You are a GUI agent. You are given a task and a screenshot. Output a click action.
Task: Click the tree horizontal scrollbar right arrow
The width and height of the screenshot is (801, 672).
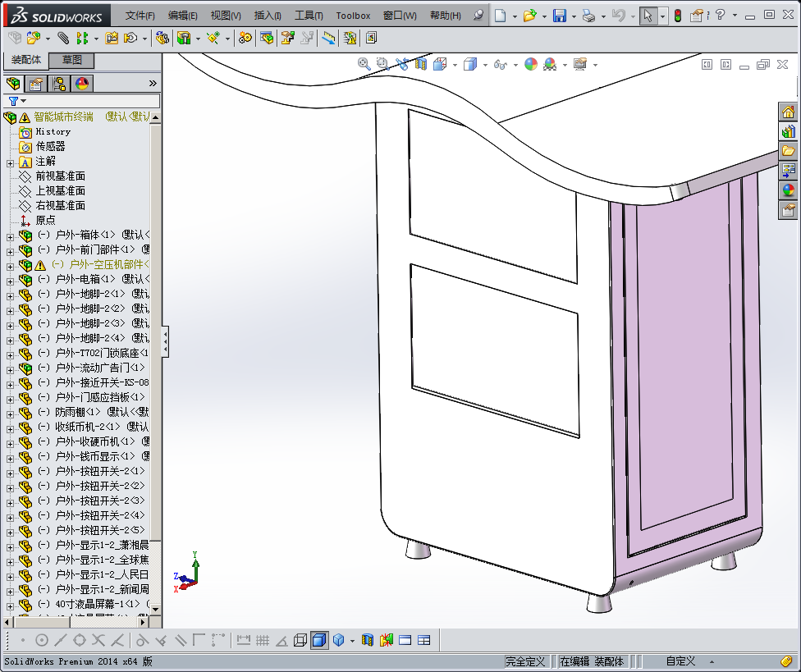pyautogui.click(x=144, y=622)
